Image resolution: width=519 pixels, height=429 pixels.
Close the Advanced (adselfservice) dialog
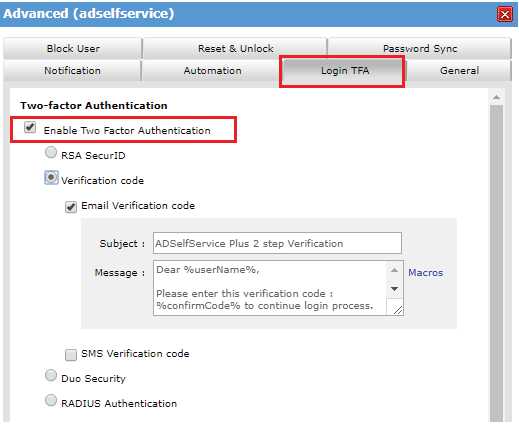point(504,14)
